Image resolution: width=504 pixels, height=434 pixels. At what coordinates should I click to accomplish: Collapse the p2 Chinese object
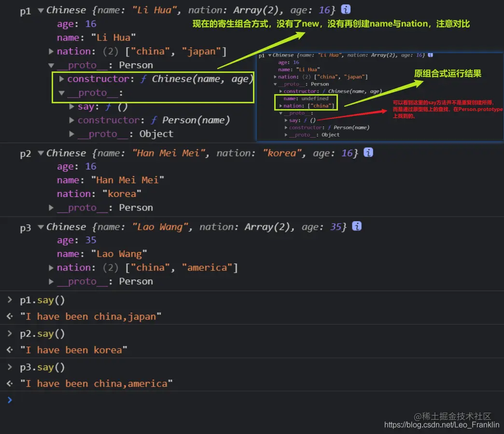coord(41,153)
